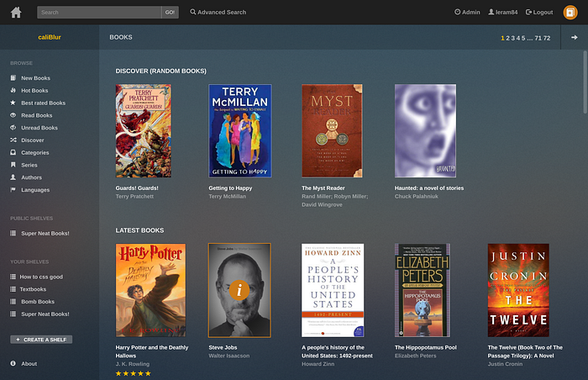
Task: Click the New Books sidebar icon
Action: (13, 77)
